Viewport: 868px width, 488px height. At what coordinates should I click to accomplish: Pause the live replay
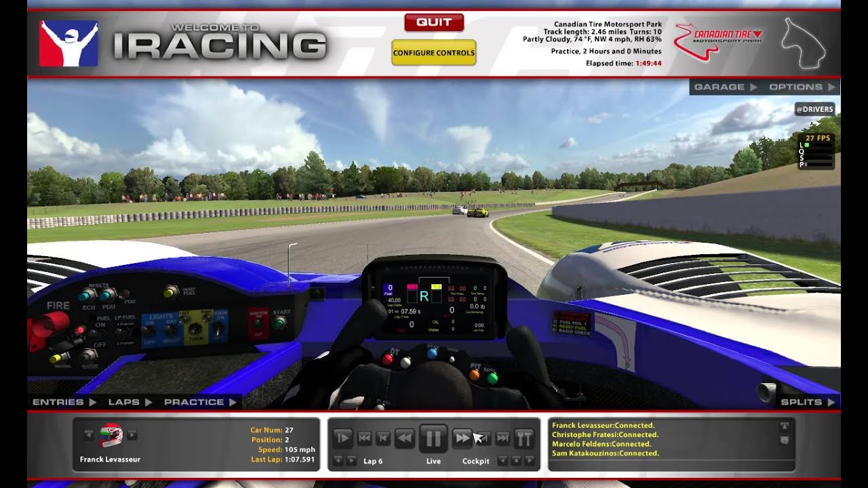433,438
